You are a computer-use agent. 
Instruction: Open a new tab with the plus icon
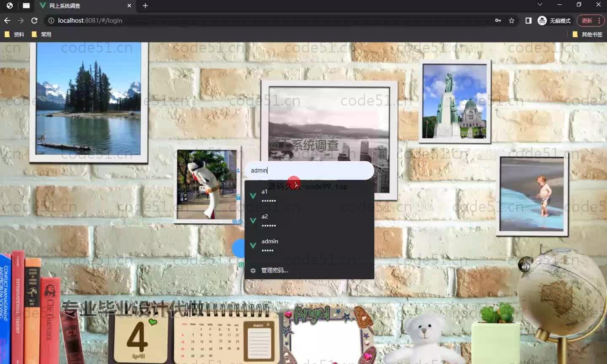[145, 6]
